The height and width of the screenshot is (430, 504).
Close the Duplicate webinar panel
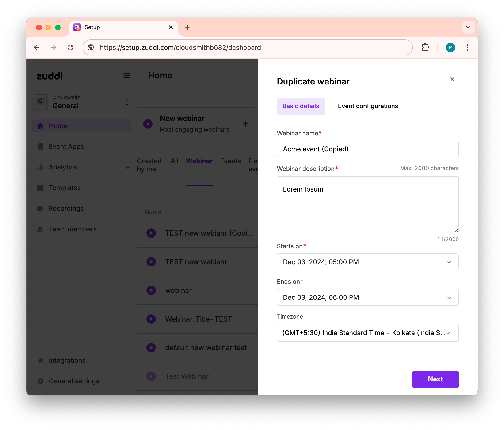(452, 79)
